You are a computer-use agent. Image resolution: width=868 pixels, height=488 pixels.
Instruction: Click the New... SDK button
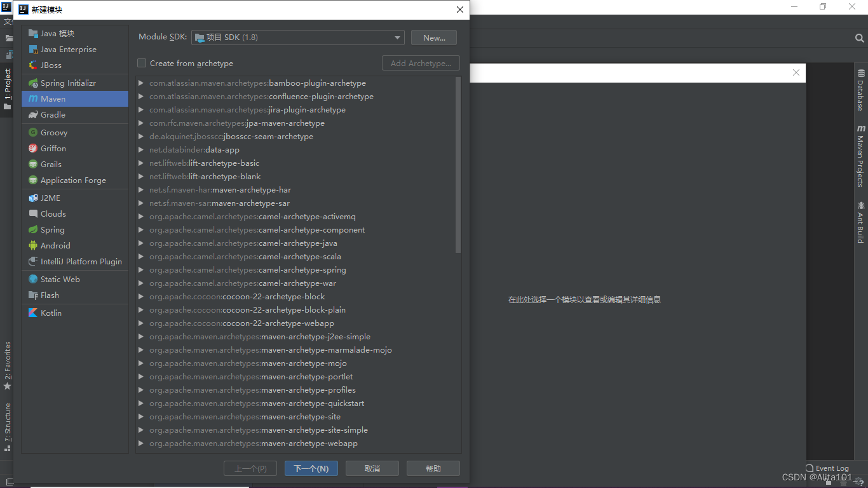pos(434,37)
